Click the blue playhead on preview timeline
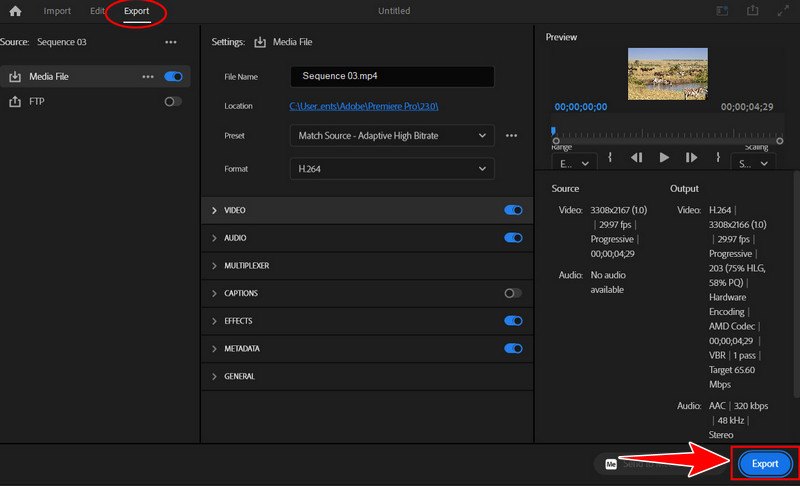800x486 pixels. tap(553, 131)
